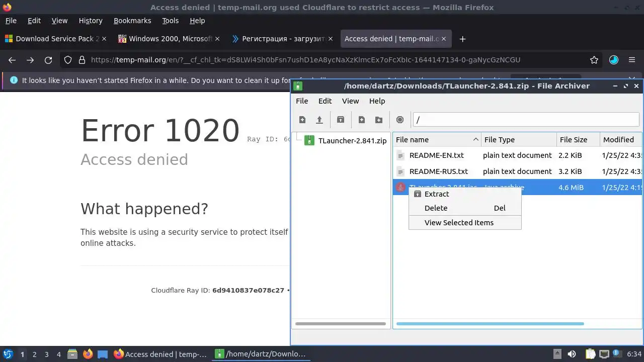The image size is (644, 362).
Task: Open File menu in File Archiver
Action: click(302, 101)
